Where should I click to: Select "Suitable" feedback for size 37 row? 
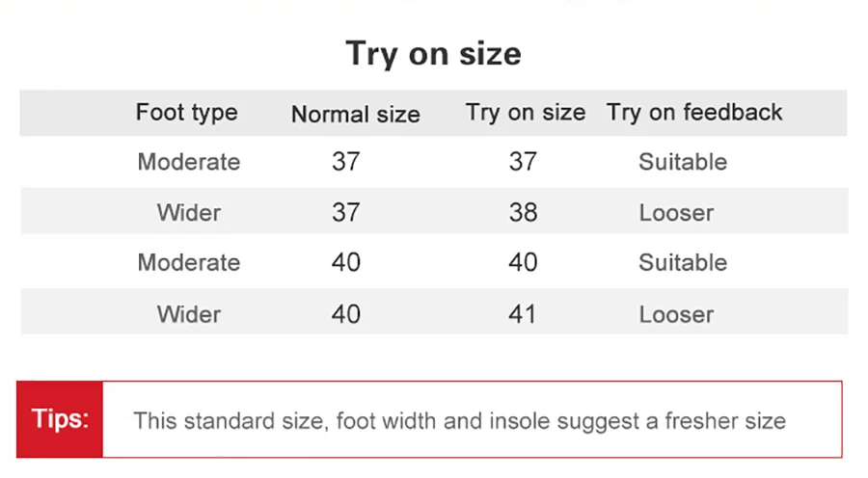coord(682,162)
